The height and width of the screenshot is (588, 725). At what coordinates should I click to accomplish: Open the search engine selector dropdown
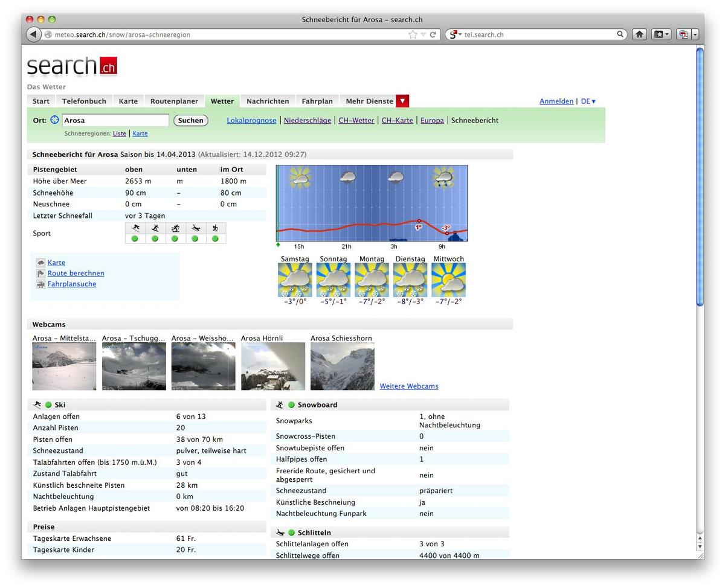tap(455, 34)
